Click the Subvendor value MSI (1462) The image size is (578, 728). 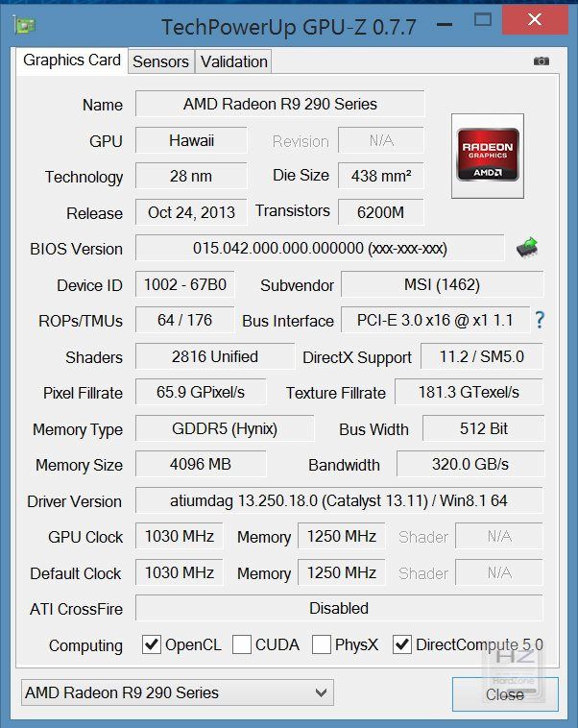coord(442,284)
